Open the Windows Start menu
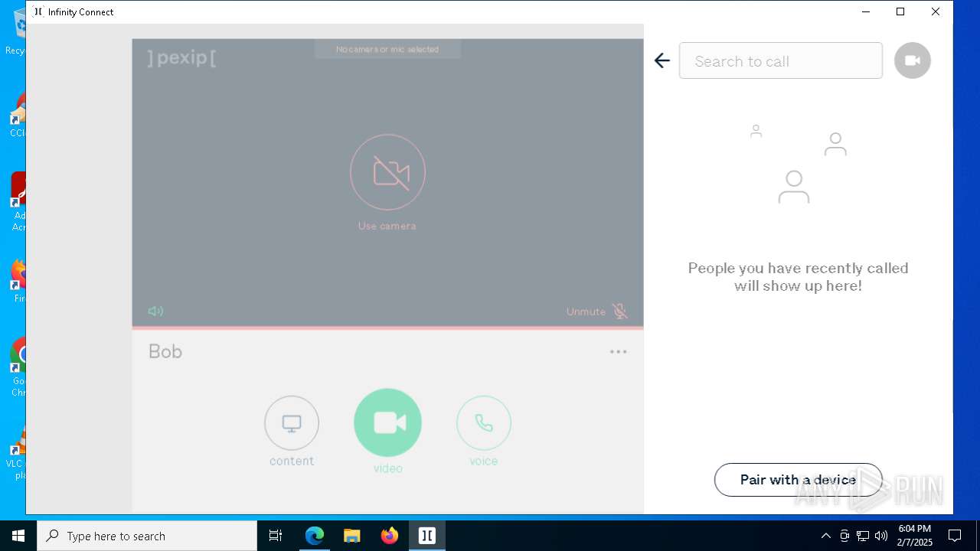The image size is (980, 551). pyautogui.click(x=18, y=536)
